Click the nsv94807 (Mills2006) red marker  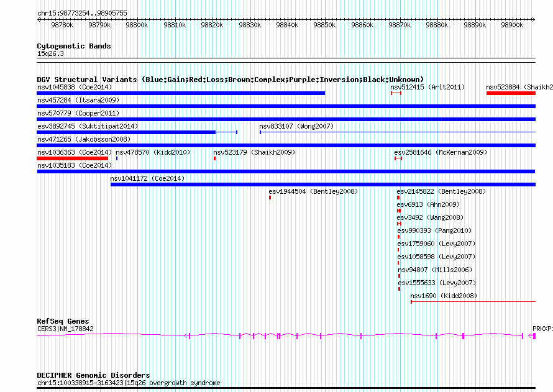click(x=400, y=276)
